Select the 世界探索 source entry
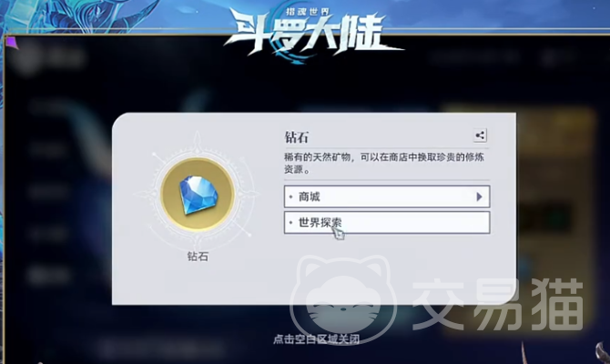 (387, 222)
